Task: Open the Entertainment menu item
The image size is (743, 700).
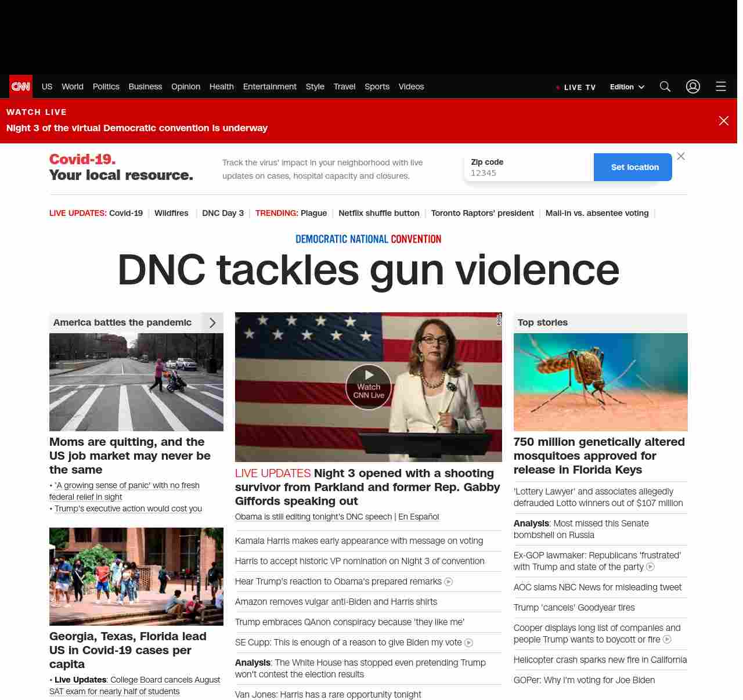Action: [269, 86]
